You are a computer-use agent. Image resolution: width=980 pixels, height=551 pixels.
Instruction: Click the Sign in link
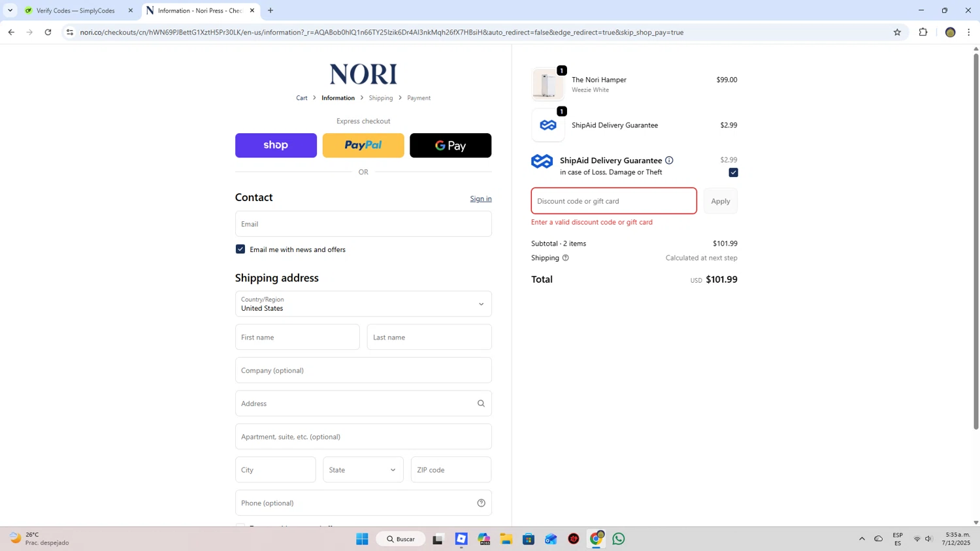481,198
